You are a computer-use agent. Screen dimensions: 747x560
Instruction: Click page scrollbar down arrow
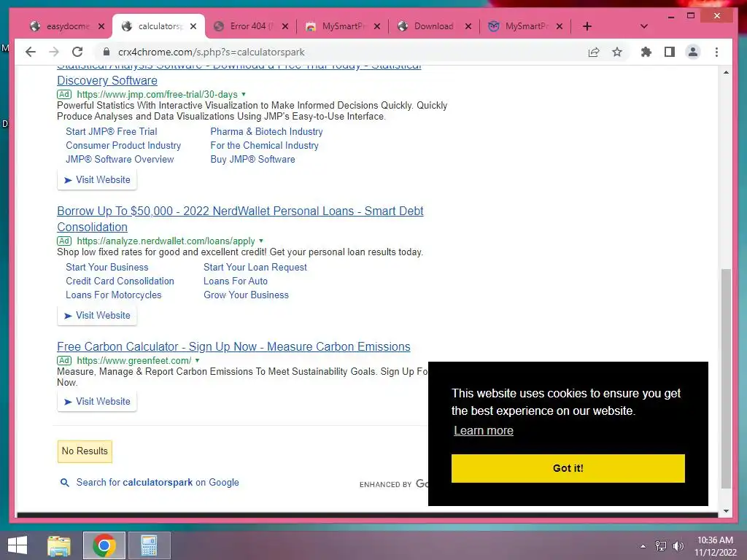tap(726, 511)
